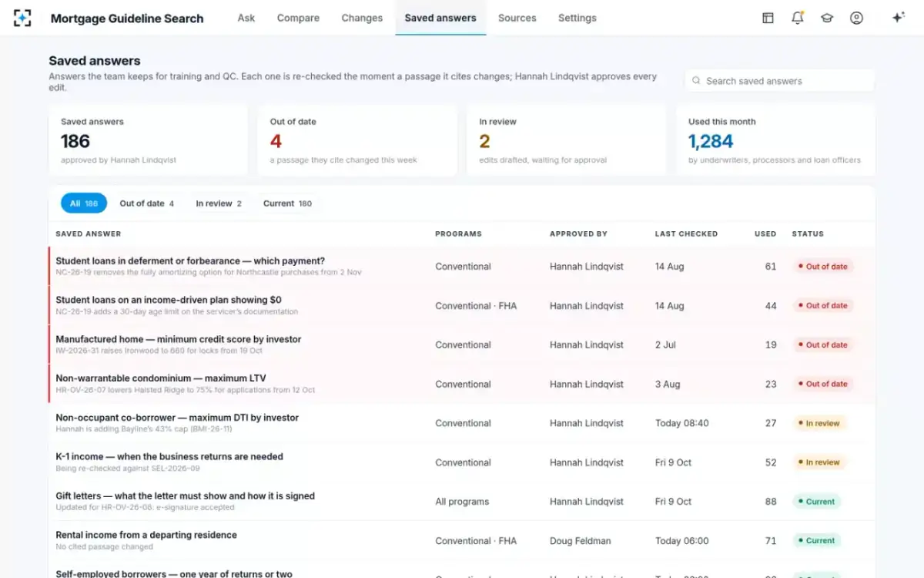Sort by the Last Checked column header
924x578 pixels.
click(x=686, y=234)
